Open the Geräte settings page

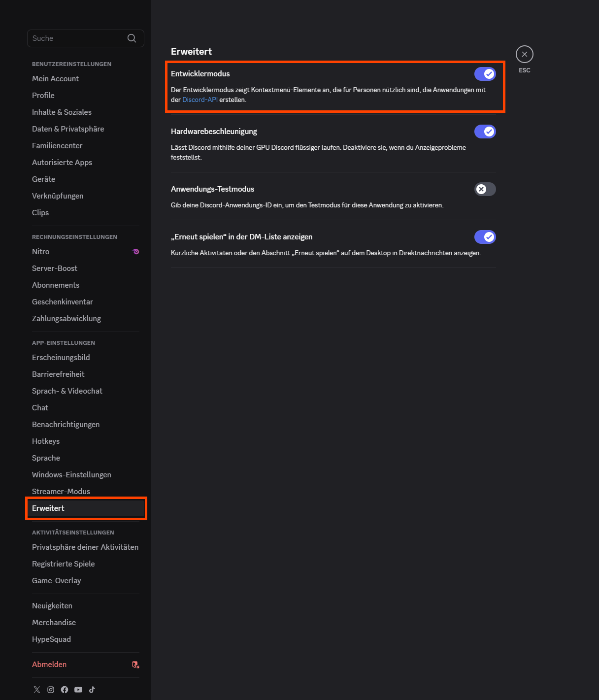[86, 179]
